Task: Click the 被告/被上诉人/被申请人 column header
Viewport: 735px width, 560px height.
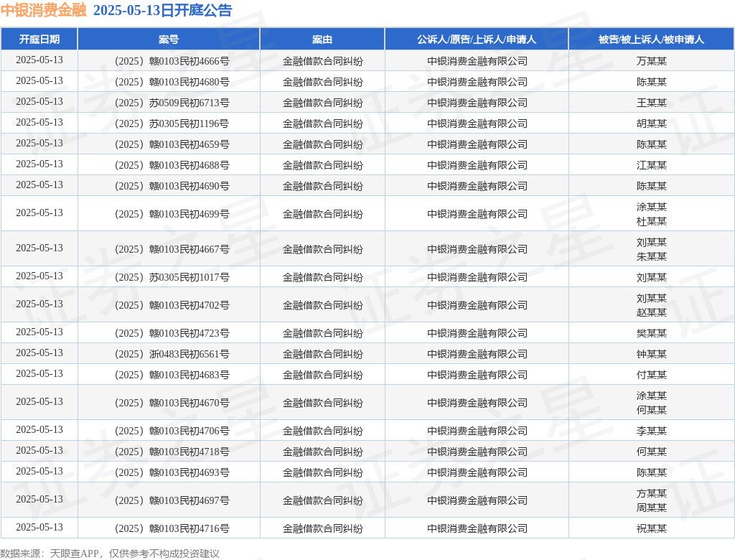Action: point(652,39)
